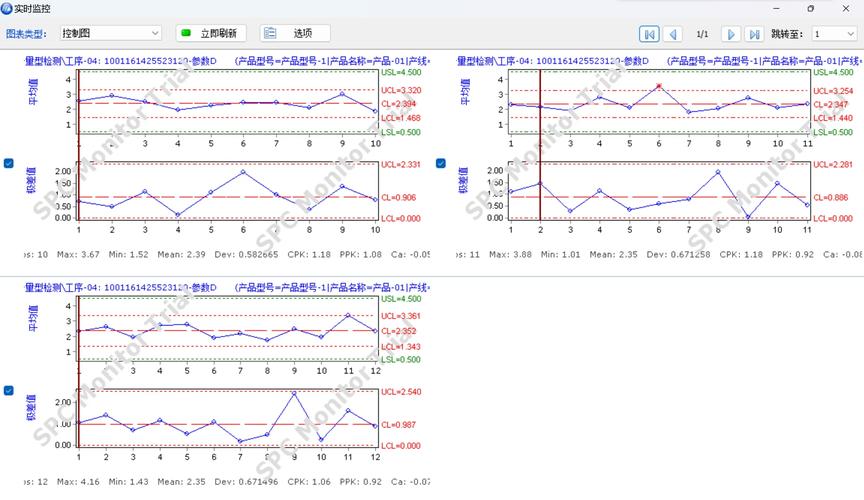Viewport: 864px width, 500px height.
Task: Click the green refresh icon
Action: [186, 33]
